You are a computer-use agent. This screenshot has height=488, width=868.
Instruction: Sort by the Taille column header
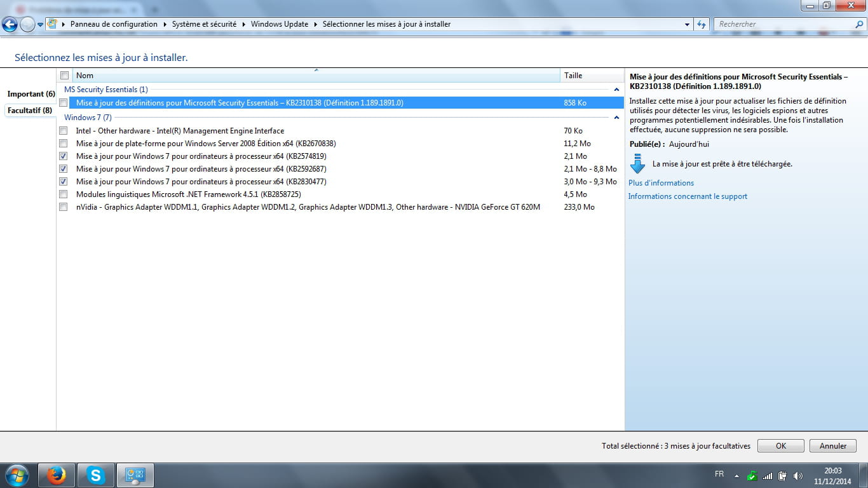pos(592,76)
